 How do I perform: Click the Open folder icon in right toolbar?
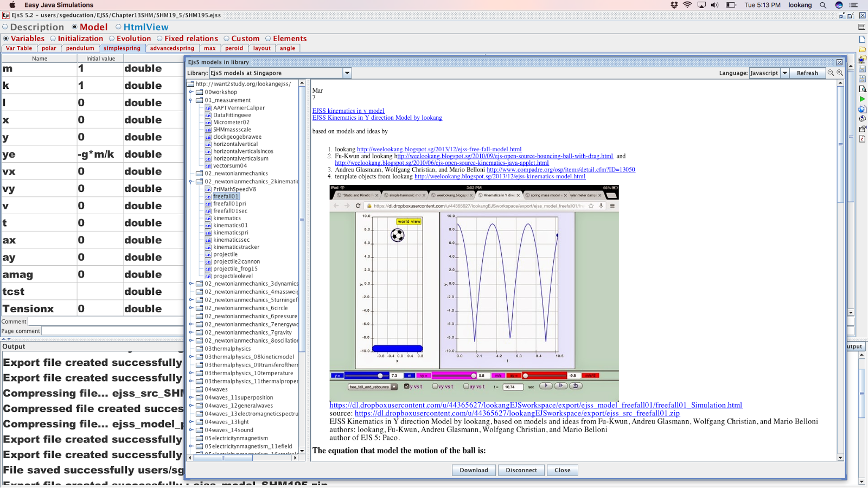(862, 49)
